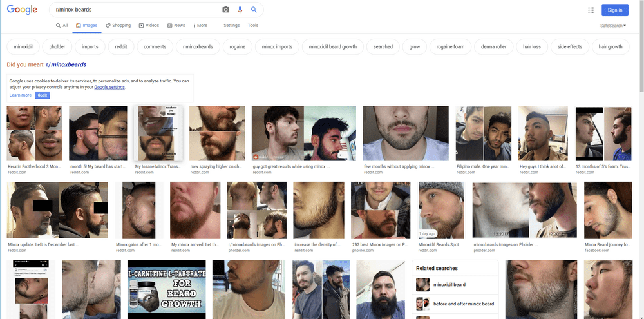644x319 pixels.
Task: Open guy got great results image
Action: 303,133
